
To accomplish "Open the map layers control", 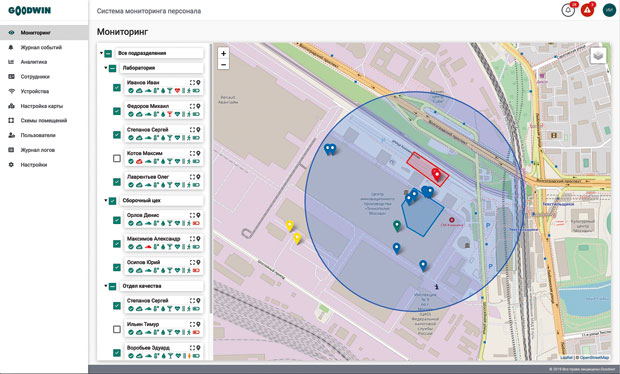I will pos(598,55).
